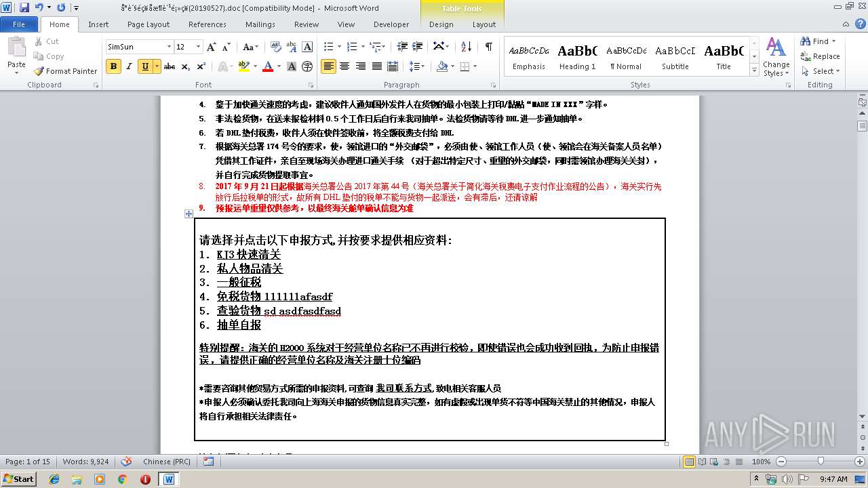Click the Character Border icon
The image size is (868, 488).
(307, 47)
